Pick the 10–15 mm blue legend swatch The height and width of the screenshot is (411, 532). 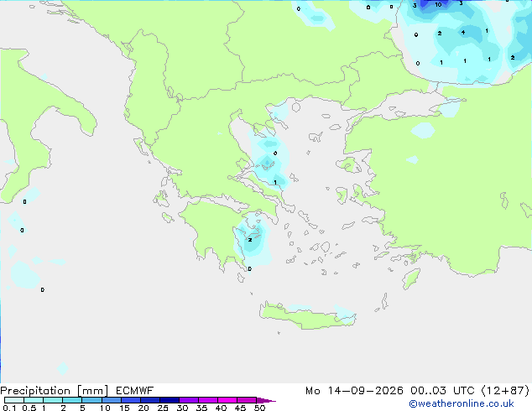112,400
